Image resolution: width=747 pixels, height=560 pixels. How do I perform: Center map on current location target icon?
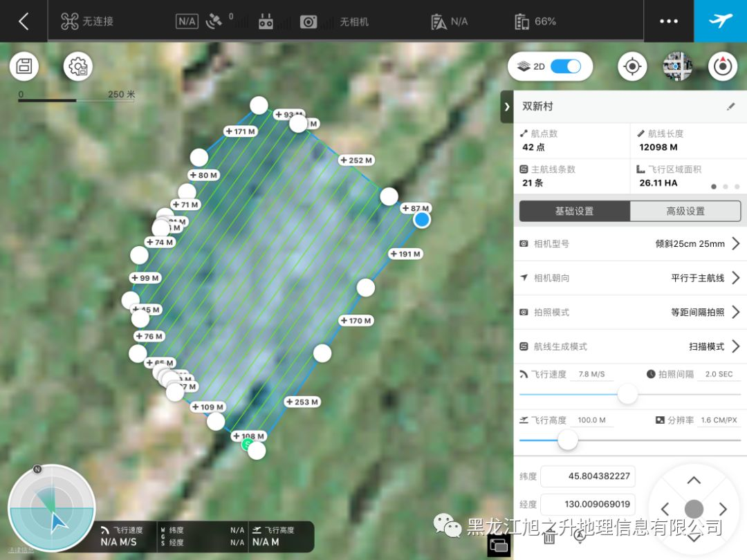point(631,66)
